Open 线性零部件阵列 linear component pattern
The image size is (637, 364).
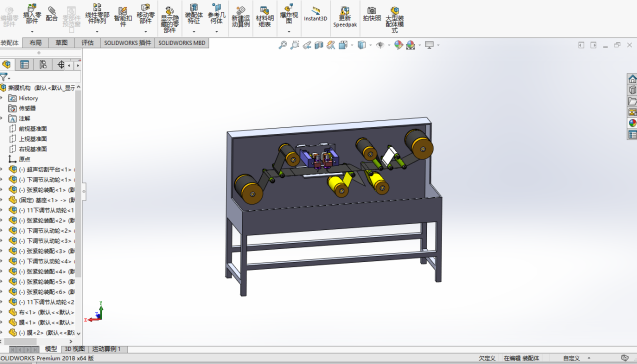(x=97, y=13)
